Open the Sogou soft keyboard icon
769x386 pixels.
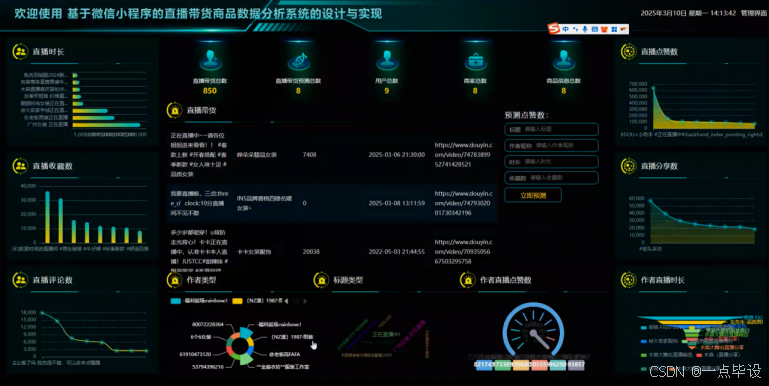point(594,29)
